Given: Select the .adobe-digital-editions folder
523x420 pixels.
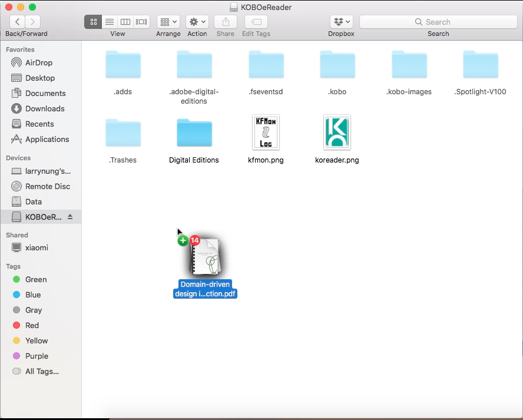Looking at the screenshot, I should point(194,65).
